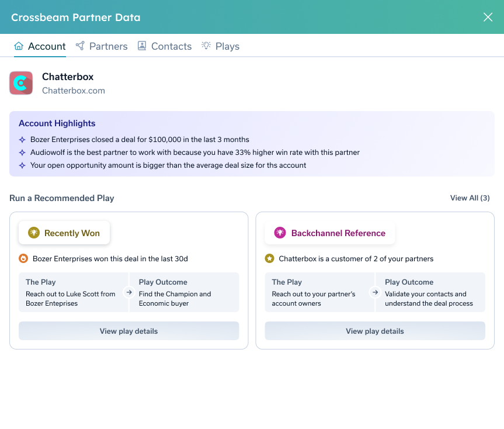The height and width of the screenshot is (429, 504).
Task: Click the sparkle icon beside Bozer Enterprises highlight
Action: pyautogui.click(x=22, y=140)
